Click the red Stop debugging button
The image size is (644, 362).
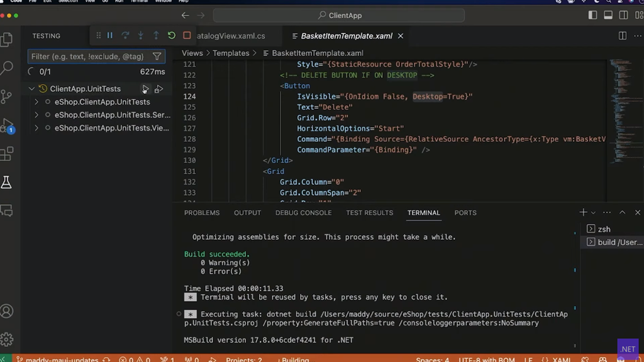(x=187, y=36)
